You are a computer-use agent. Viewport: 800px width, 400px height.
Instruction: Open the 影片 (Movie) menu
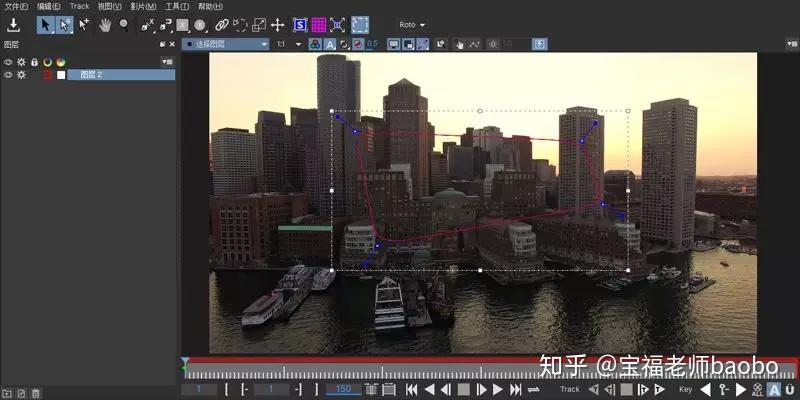point(143,7)
